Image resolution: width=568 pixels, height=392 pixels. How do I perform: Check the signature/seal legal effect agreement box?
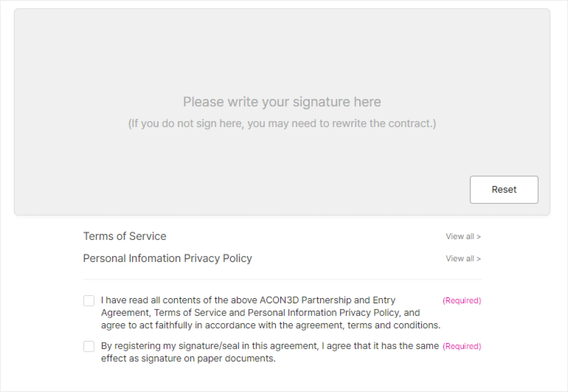pos(89,346)
